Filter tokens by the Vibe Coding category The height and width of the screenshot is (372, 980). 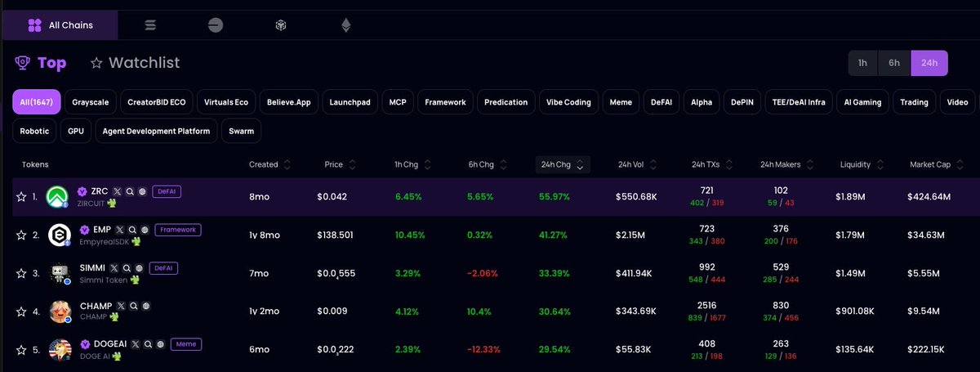pyautogui.click(x=569, y=102)
